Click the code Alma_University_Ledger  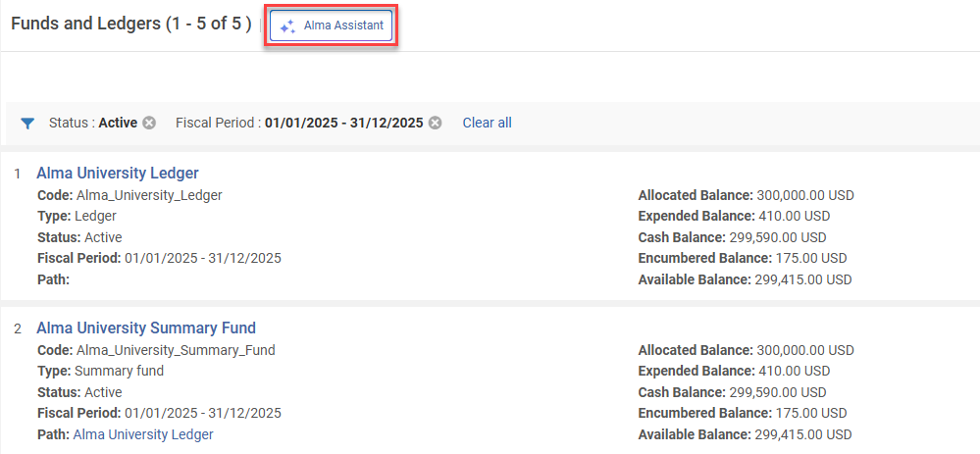point(148,195)
